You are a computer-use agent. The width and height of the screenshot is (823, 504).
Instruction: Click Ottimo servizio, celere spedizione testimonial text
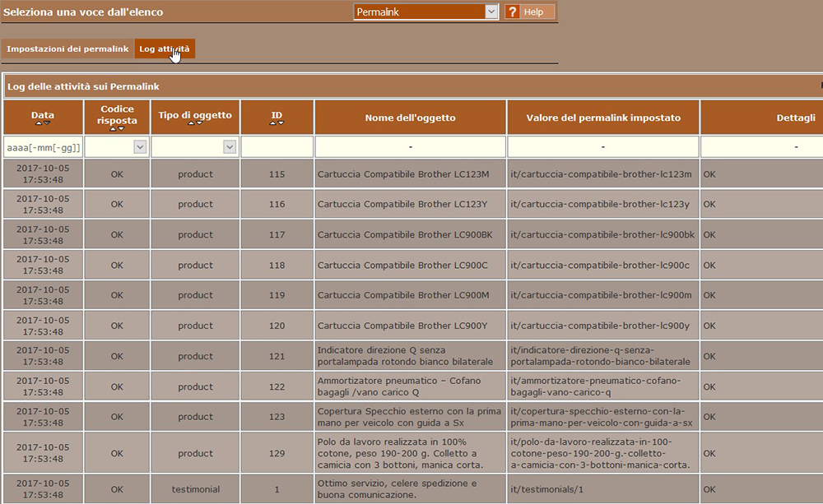click(397, 489)
